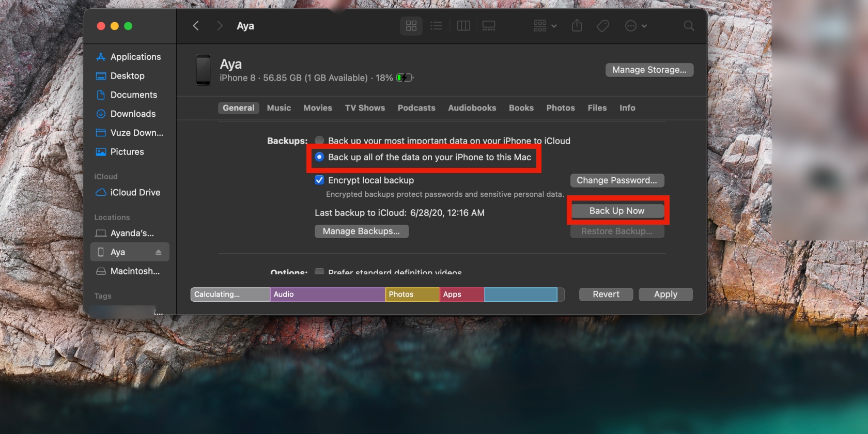Switch to gallery view
This screenshot has height=434, width=868.
(489, 26)
